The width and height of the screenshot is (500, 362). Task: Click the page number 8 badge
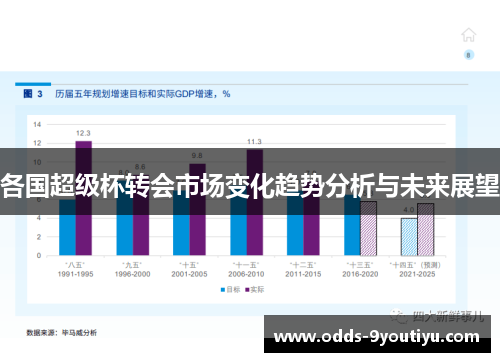pos(469,55)
